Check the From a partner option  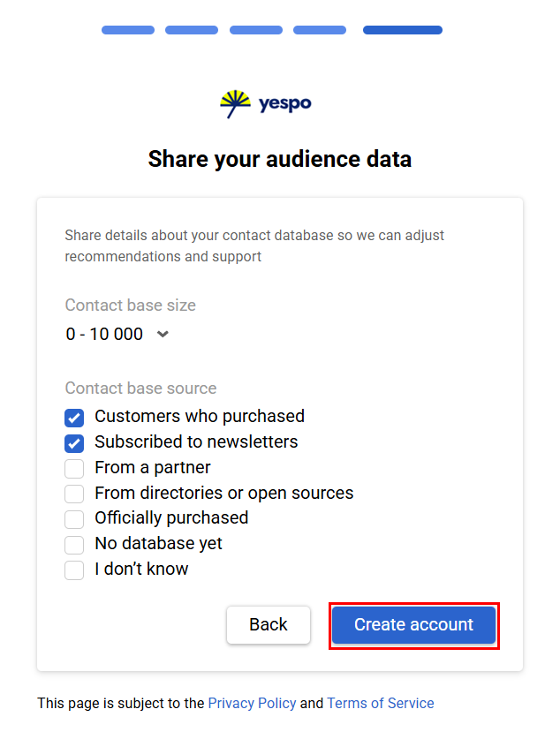point(75,469)
